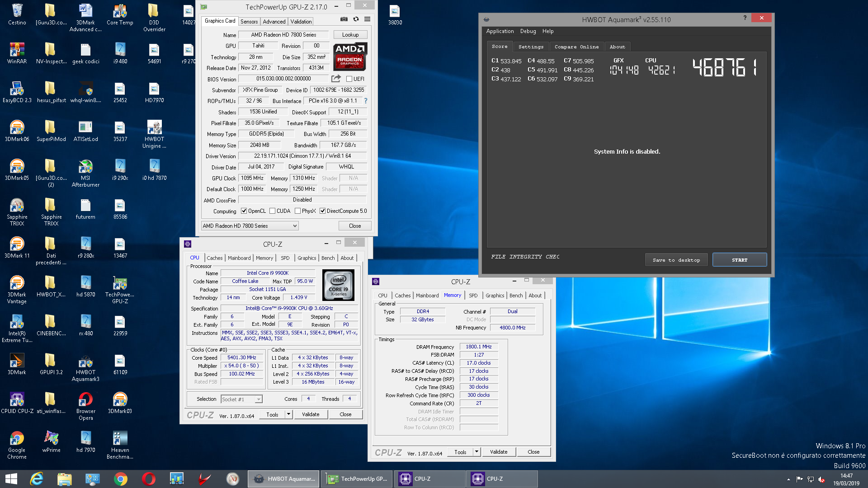Open the Graphics tab in CPU-Z Memory window
Image resolution: width=868 pixels, height=488 pixels.
pos(495,296)
